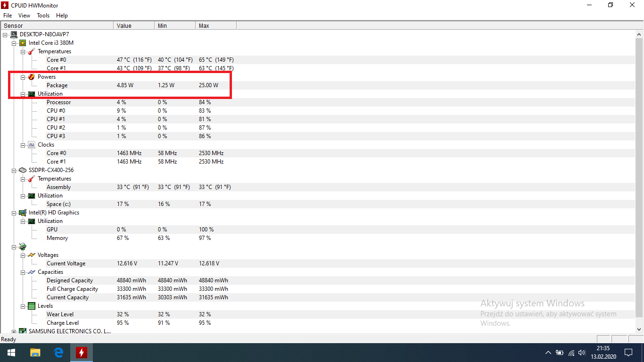This screenshot has height=362, width=644.
Task: Click the HWMonitor taskbar button
Action: tap(82, 353)
